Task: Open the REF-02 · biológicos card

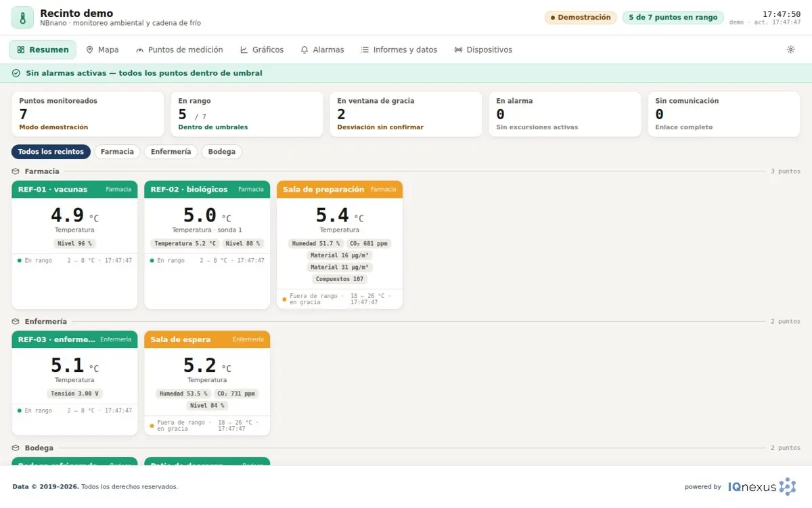Action: pos(207,245)
